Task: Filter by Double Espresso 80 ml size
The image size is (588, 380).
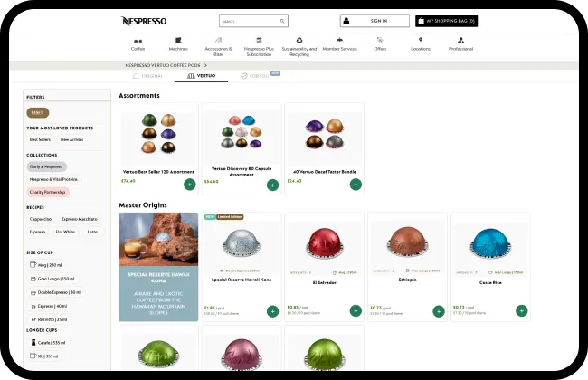Action: (x=55, y=292)
